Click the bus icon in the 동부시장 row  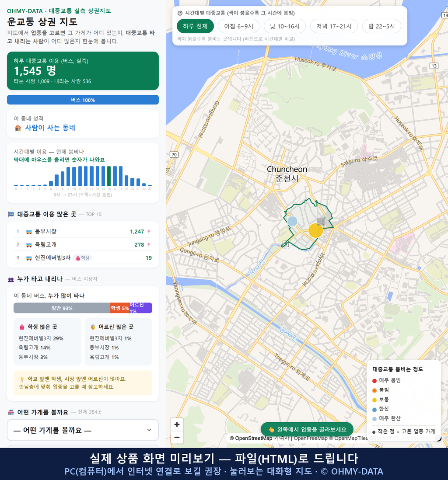click(29, 232)
